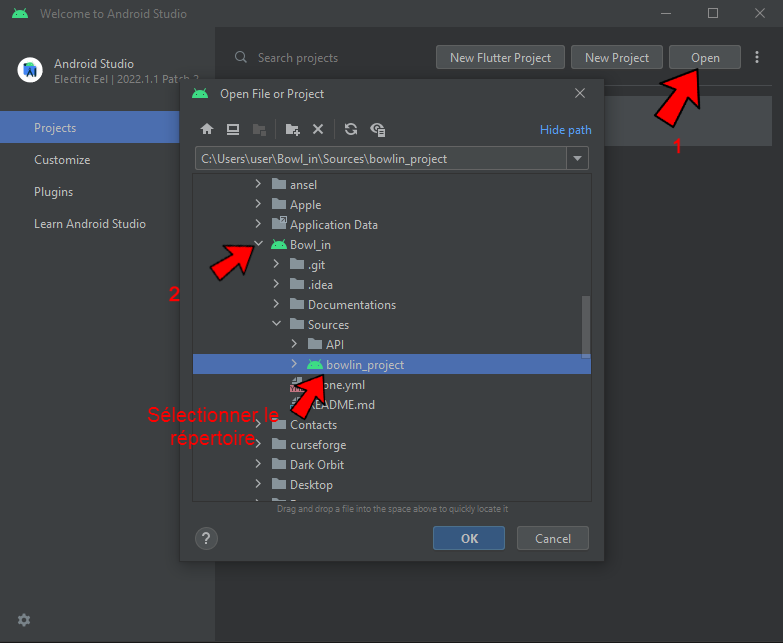This screenshot has height=643, width=783.
Task: Click the Hide path link
Action: pos(565,130)
